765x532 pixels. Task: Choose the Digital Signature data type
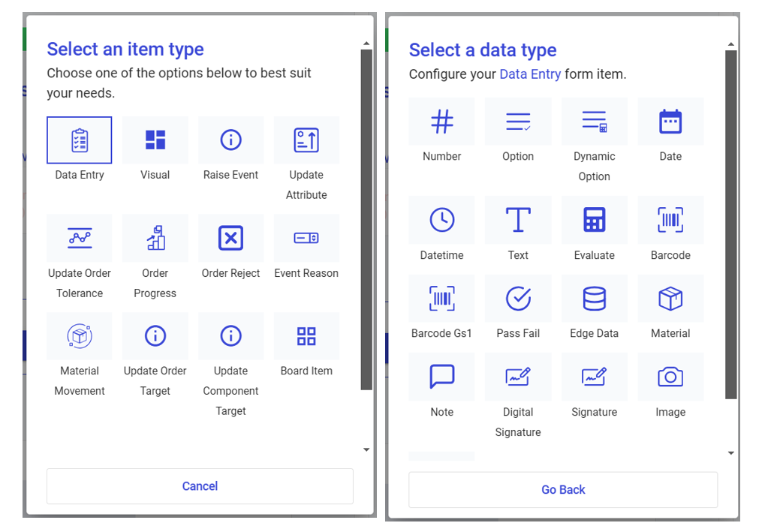point(518,377)
